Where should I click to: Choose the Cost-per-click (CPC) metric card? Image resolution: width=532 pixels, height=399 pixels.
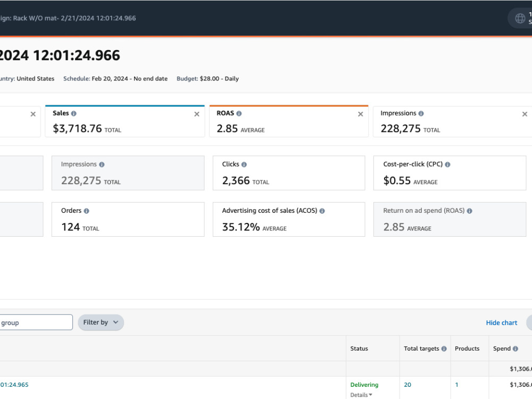450,173
